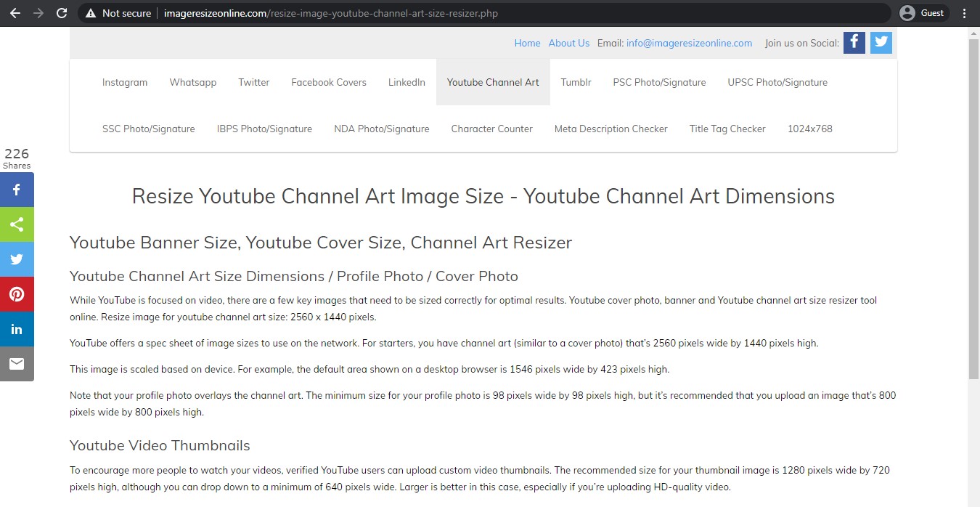The image size is (980, 507).
Task: Open the Twitter social icon in header
Action: [881, 42]
